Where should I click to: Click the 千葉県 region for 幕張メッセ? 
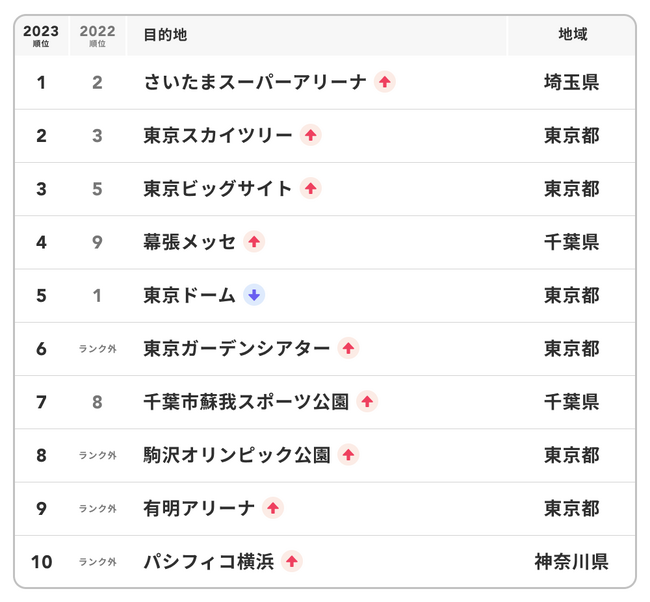coord(572,241)
